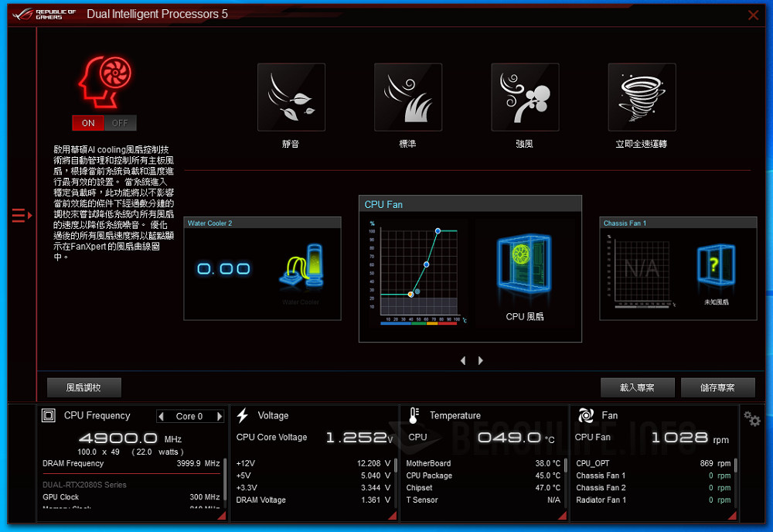The height and width of the screenshot is (532, 773).
Task: Click the Temperature thermometer icon
Action: click(x=414, y=415)
